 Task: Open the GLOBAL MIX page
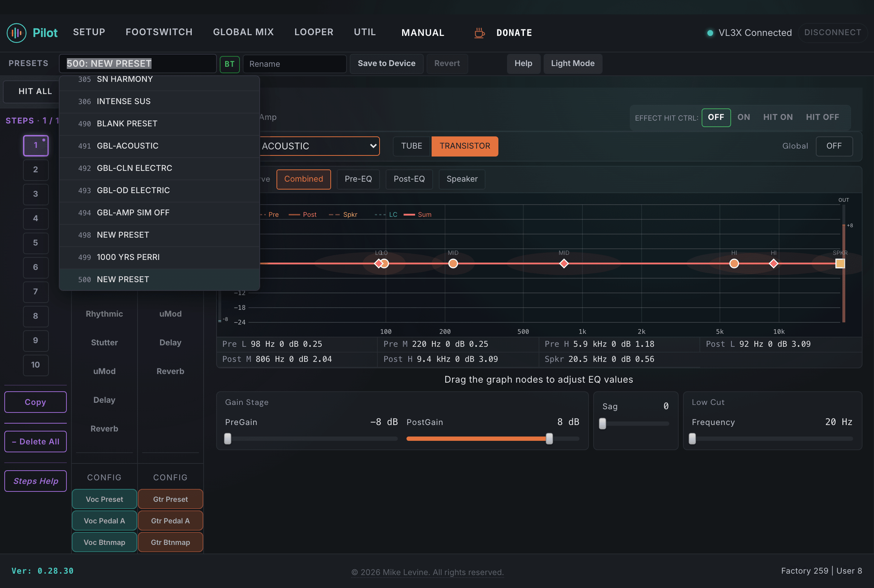point(243,32)
